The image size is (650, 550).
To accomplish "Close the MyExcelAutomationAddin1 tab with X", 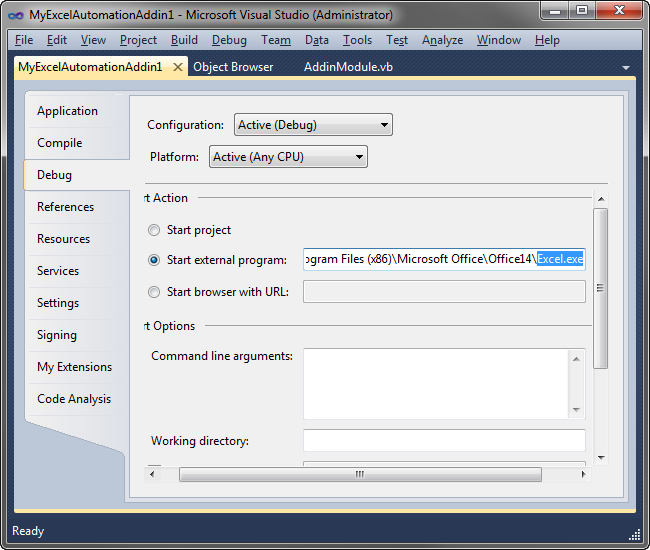I will 178,67.
